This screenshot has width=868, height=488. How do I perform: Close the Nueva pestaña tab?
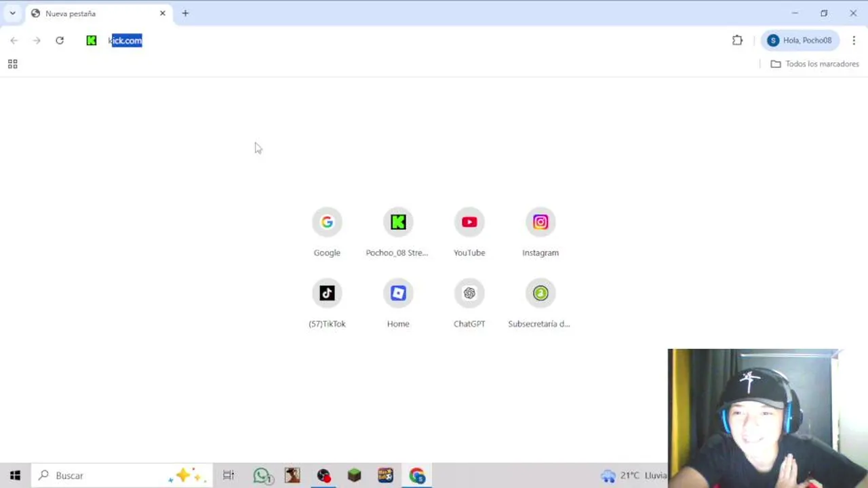163,14
